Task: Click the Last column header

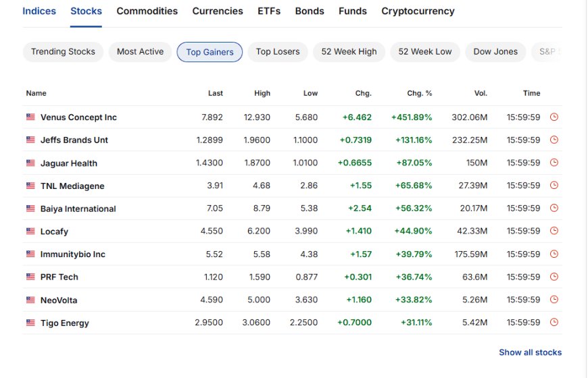Action: click(x=216, y=93)
